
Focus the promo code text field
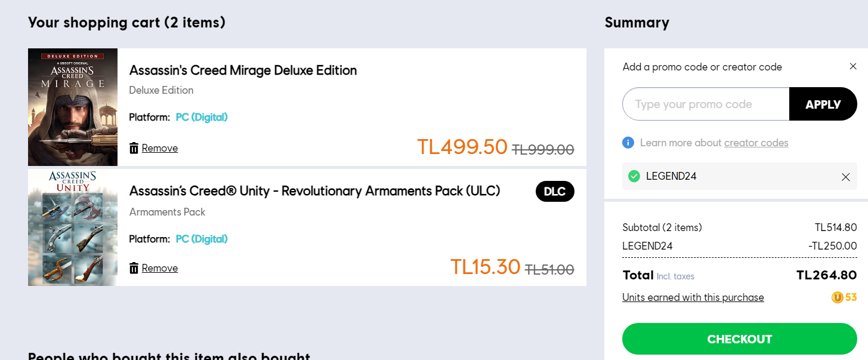(x=706, y=104)
